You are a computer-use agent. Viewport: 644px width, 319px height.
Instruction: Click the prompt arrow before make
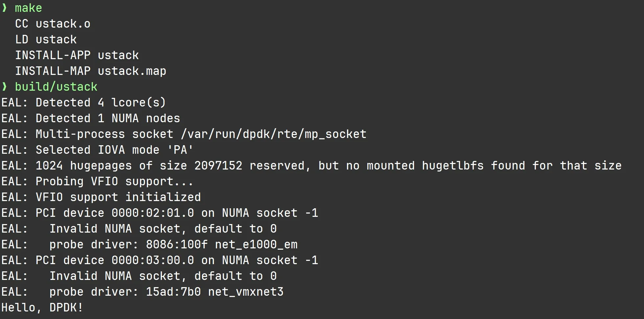coord(4,8)
